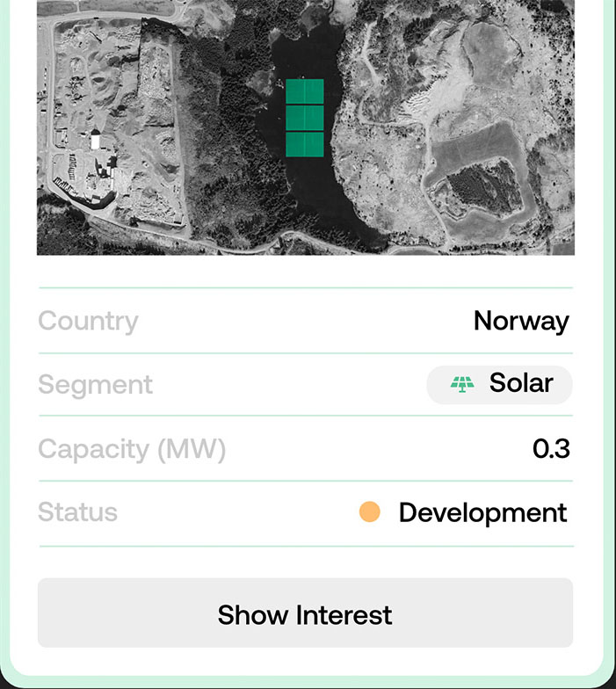Click the Segment row label
The width and height of the screenshot is (616, 689).
click(95, 385)
